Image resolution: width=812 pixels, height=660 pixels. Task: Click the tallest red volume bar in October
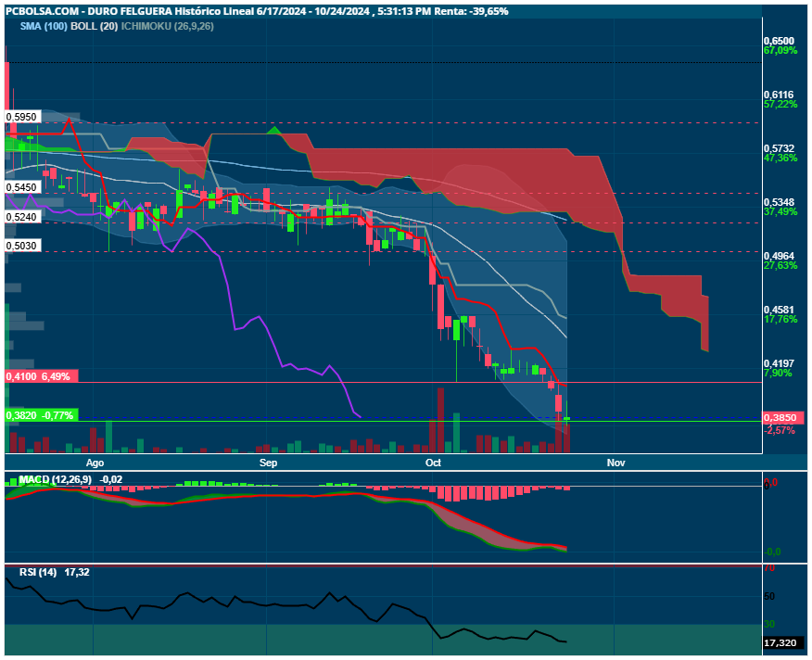click(x=440, y=420)
